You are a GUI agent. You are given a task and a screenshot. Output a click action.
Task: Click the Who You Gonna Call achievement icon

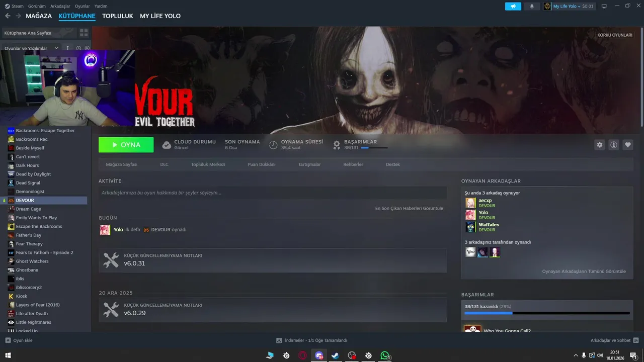pos(472,329)
